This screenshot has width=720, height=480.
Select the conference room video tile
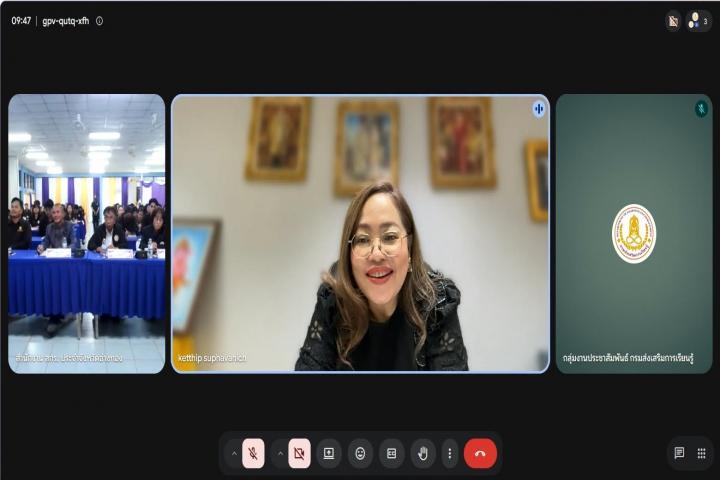click(86, 233)
